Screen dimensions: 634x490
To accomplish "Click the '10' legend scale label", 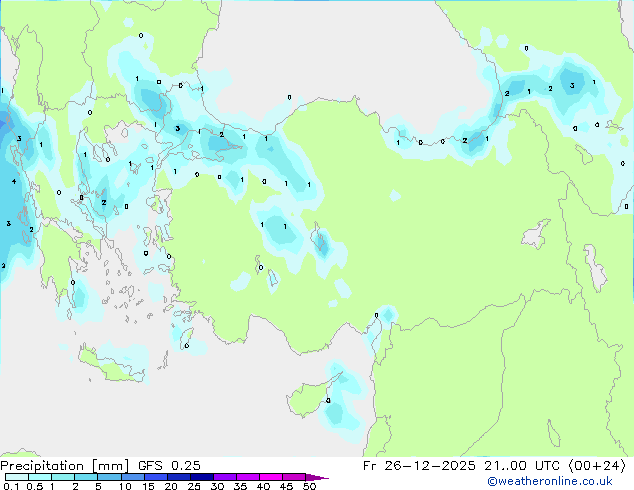I will pyautogui.click(x=125, y=486).
